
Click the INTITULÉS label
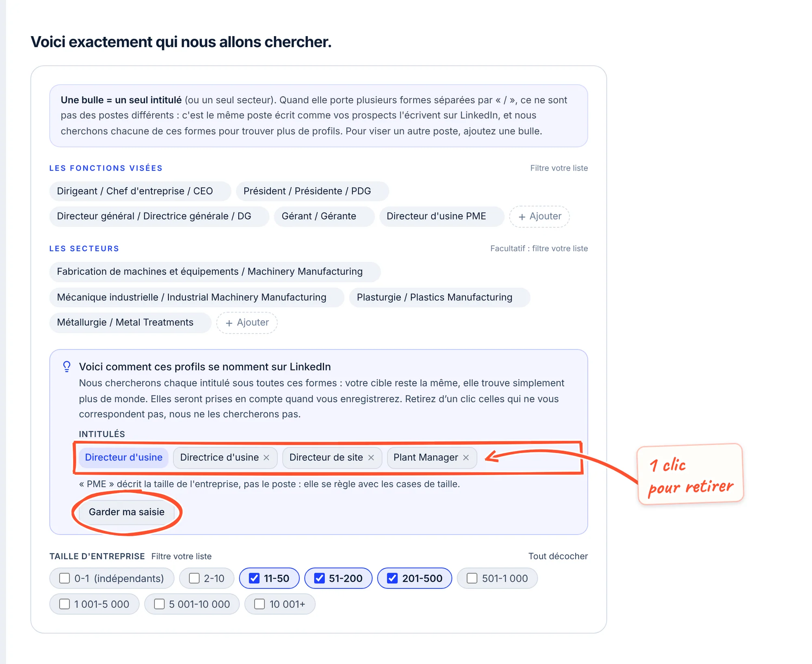(x=102, y=434)
